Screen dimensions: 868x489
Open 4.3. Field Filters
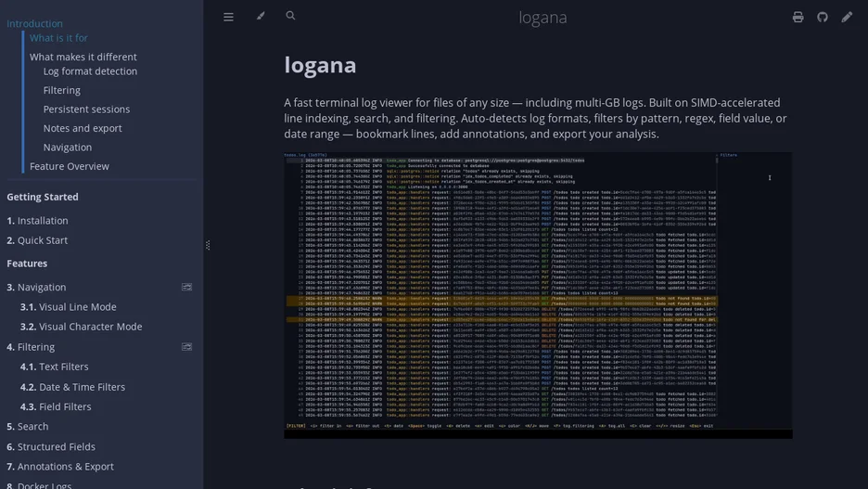click(x=56, y=406)
